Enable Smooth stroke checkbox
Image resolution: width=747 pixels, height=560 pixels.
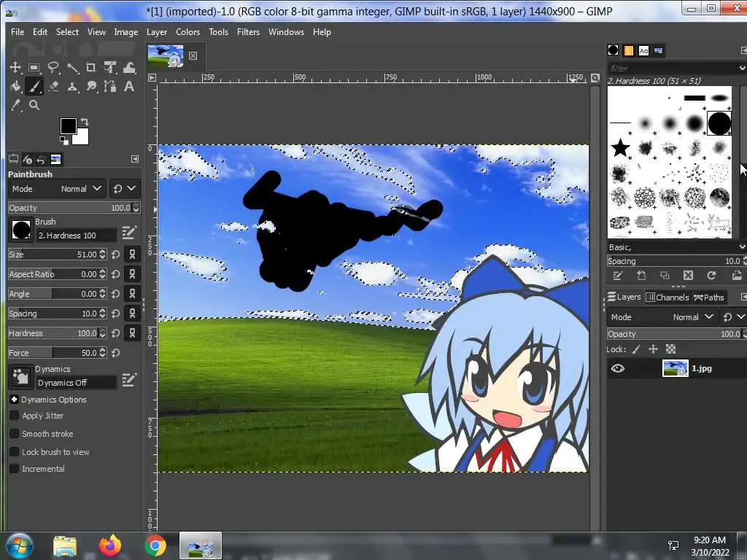coord(15,434)
